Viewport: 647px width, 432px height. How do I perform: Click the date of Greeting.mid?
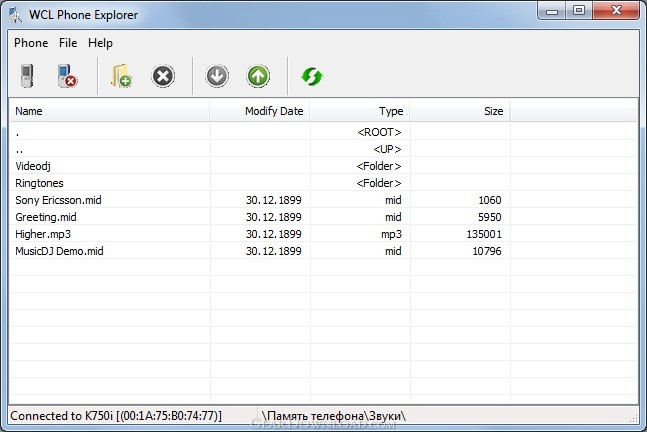(274, 217)
